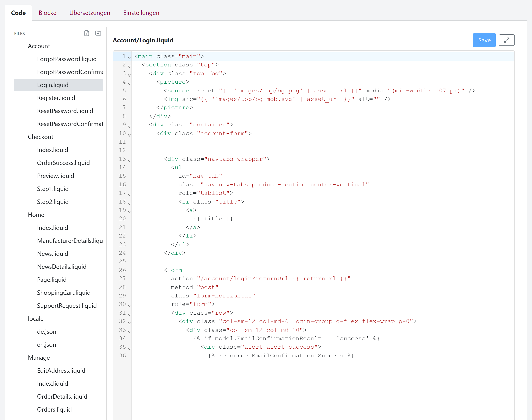
Task: Open the ForgotPasswordConfirmation file
Action: [70, 72]
